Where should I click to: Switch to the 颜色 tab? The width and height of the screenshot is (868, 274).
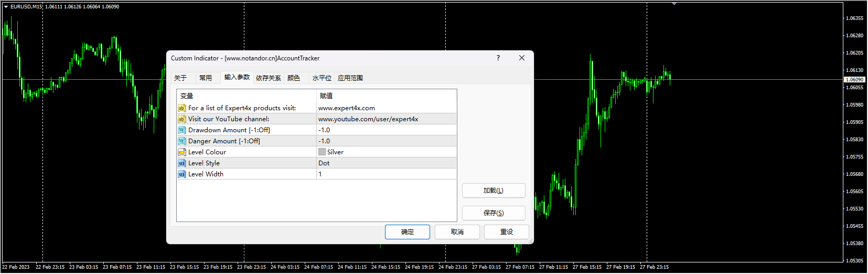pyautogui.click(x=294, y=78)
